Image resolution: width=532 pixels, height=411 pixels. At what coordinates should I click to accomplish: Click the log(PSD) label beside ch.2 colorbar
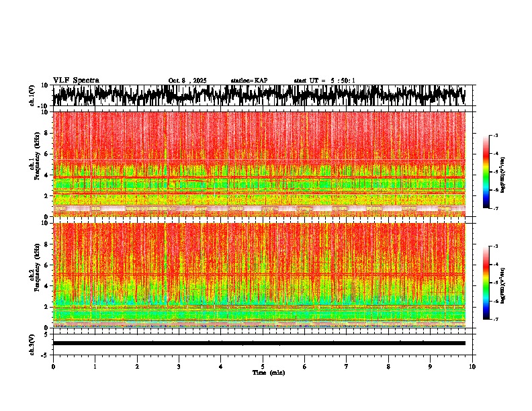(x=503, y=285)
